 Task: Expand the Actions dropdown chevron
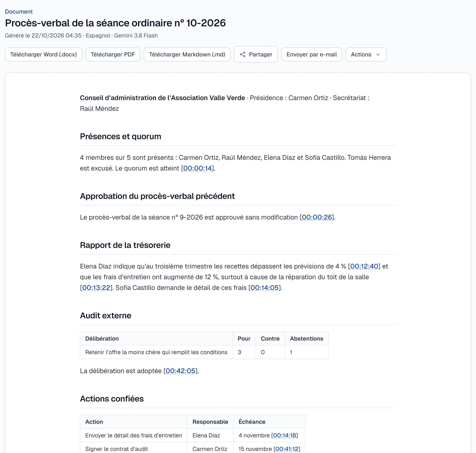pos(378,55)
